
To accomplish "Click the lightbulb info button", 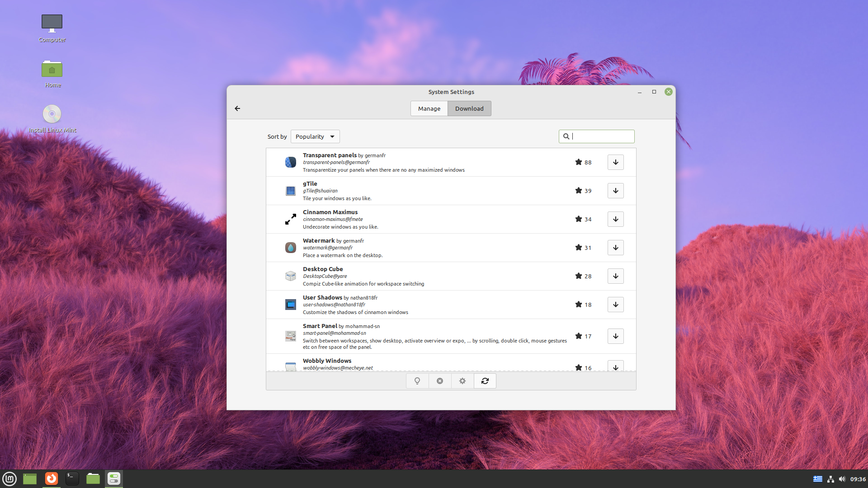I will 417,381.
